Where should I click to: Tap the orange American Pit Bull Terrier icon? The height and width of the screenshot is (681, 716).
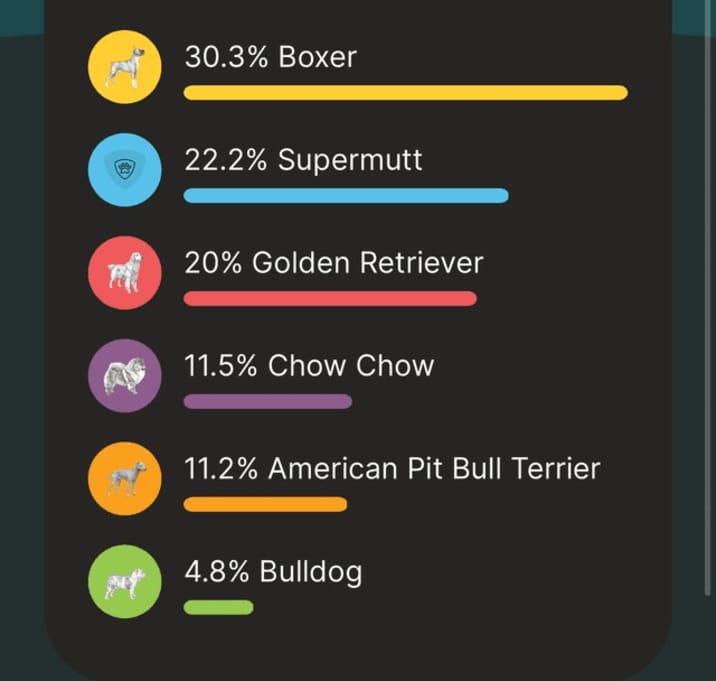(x=125, y=479)
